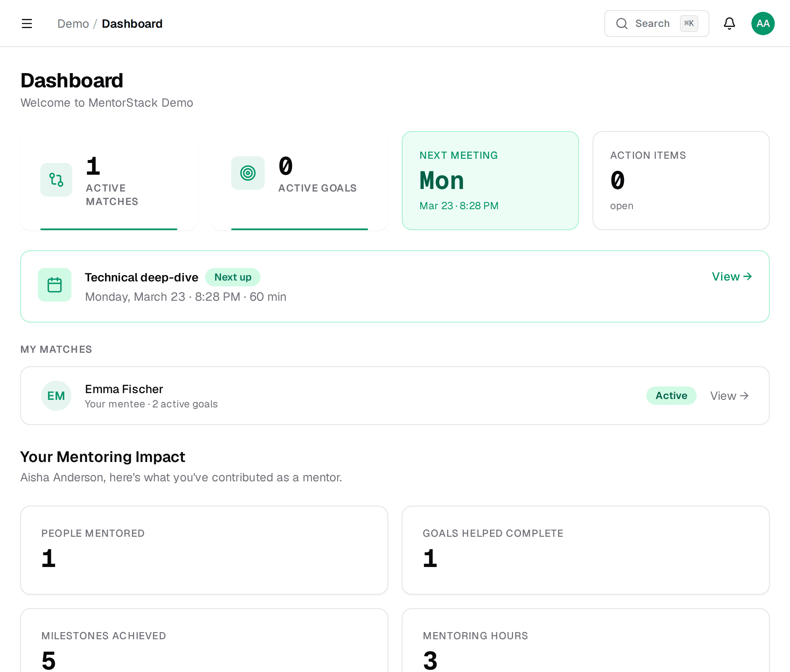Click the Milestones Achieved card
Image resolution: width=790 pixels, height=672 pixels.
click(x=204, y=641)
